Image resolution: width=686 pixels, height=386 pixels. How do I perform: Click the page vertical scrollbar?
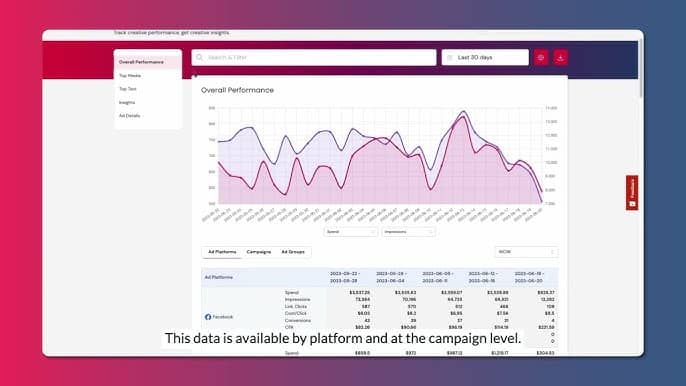640,68
